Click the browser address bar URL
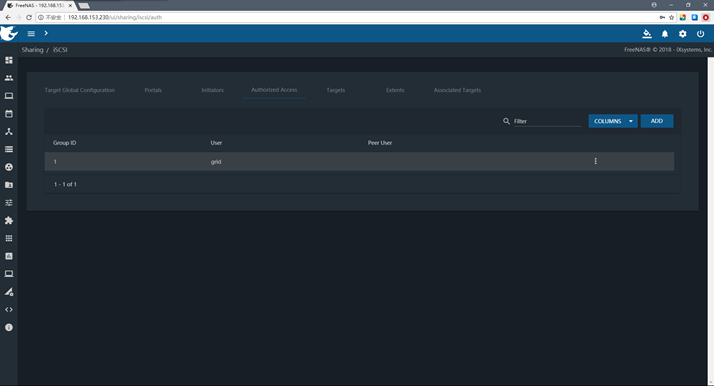Screen dimensions: 714x386 tap(115, 17)
